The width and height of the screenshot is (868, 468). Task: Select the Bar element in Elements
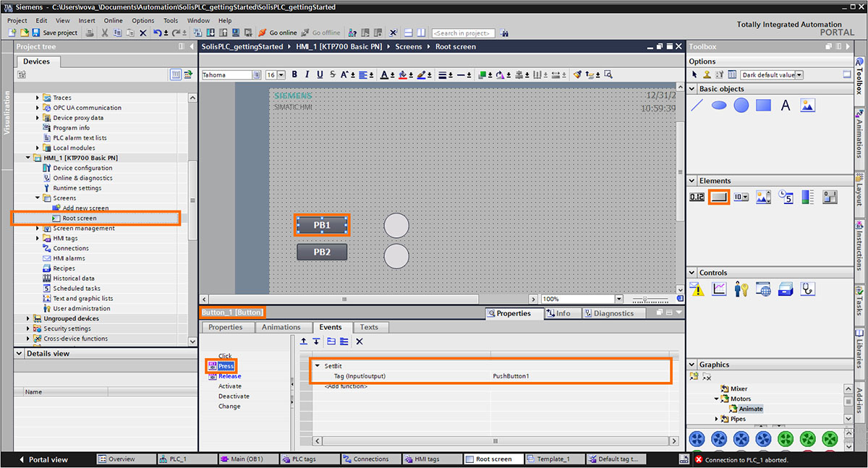[808, 197]
